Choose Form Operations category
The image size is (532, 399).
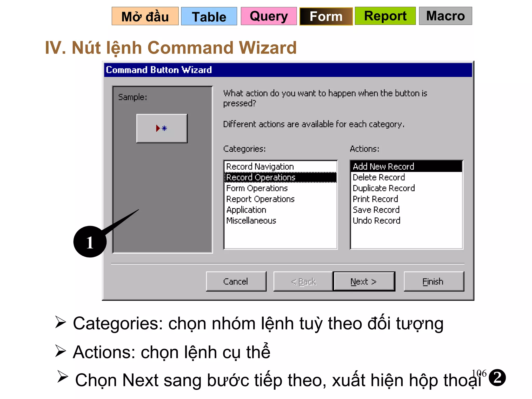pos(280,188)
